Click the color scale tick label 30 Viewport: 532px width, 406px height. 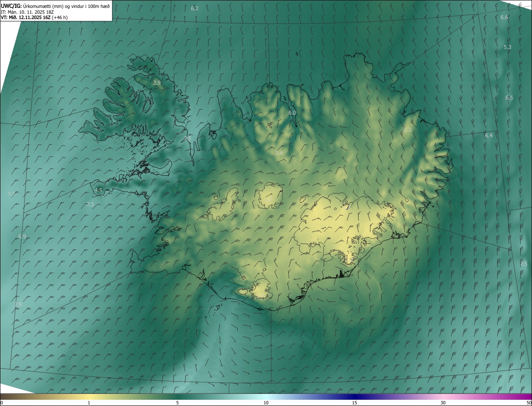pos(443,403)
